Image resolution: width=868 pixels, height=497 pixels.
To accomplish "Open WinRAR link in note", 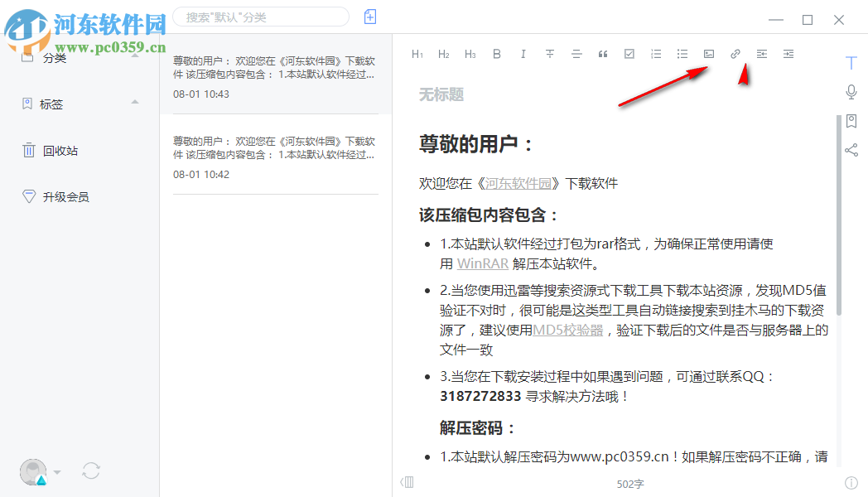I will [x=483, y=263].
